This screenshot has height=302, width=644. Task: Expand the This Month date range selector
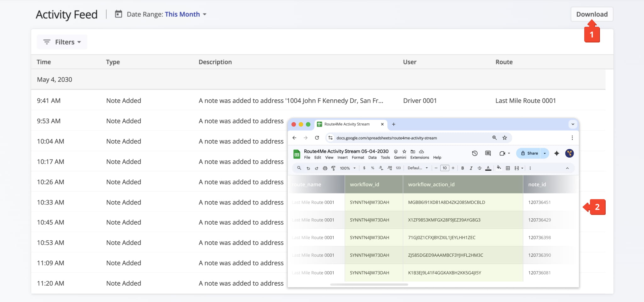click(x=185, y=14)
